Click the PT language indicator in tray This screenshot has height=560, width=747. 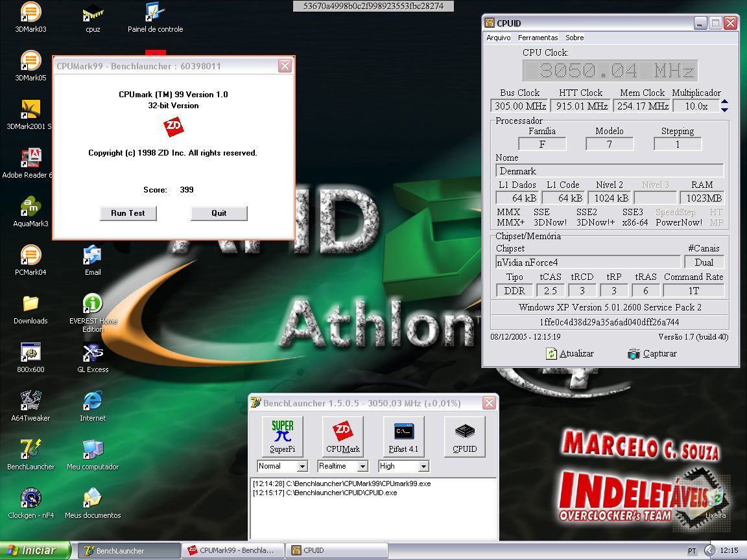point(692,551)
